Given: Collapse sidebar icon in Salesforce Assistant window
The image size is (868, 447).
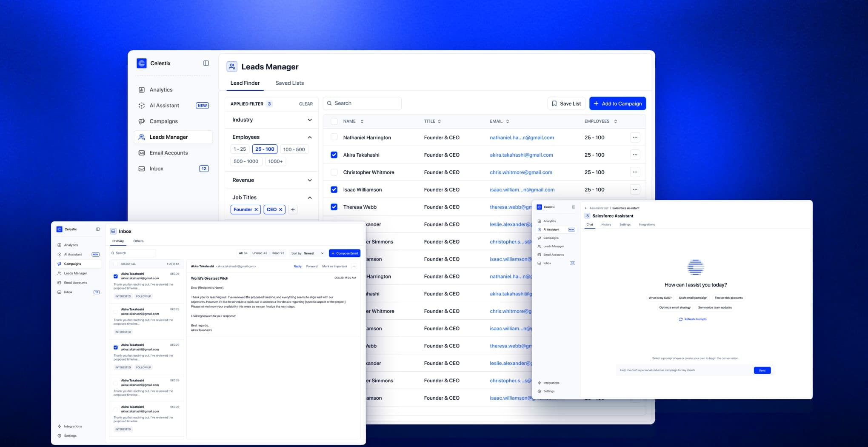Looking at the screenshot, I should click(x=574, y=207).
